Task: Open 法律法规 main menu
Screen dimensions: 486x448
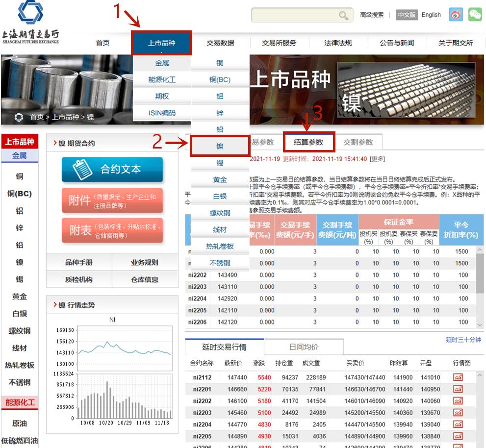Action: pos(338,43)
